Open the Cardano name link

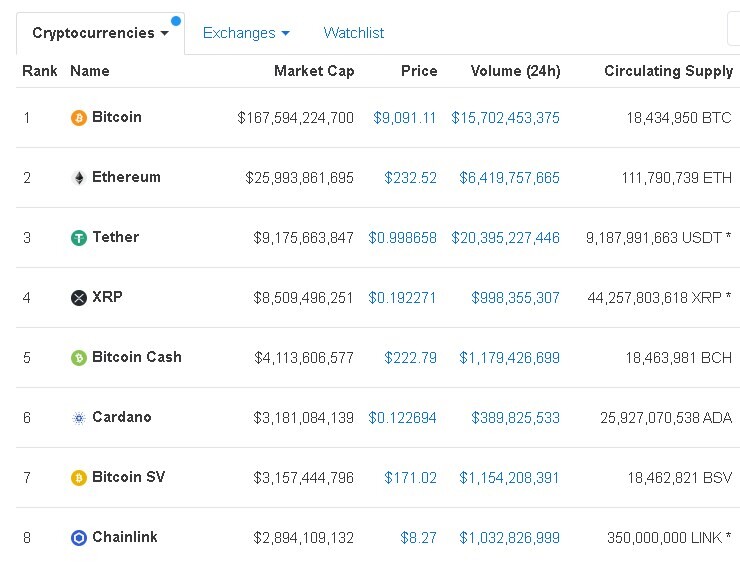click(x=122, y=417)
